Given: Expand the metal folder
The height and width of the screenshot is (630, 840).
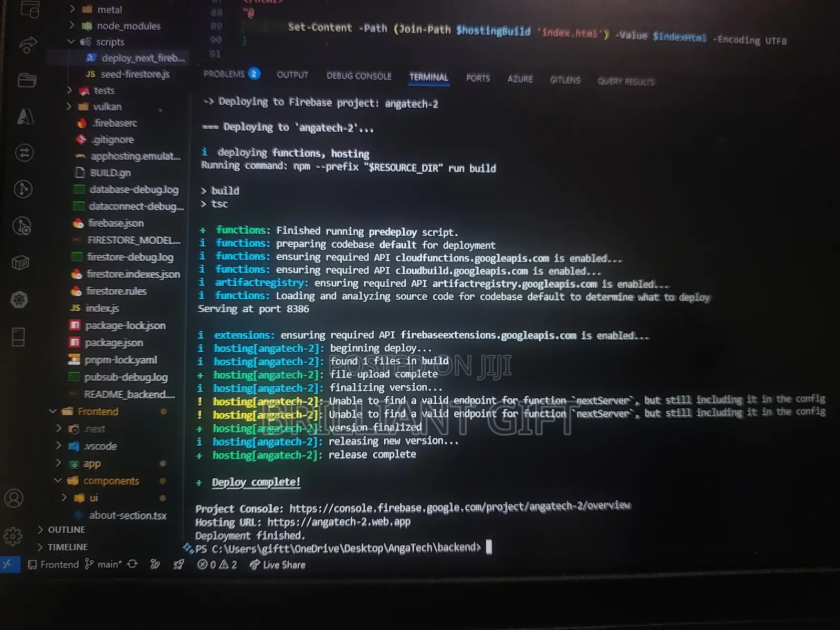Looking at the screenshot, I should click(72, 9).
